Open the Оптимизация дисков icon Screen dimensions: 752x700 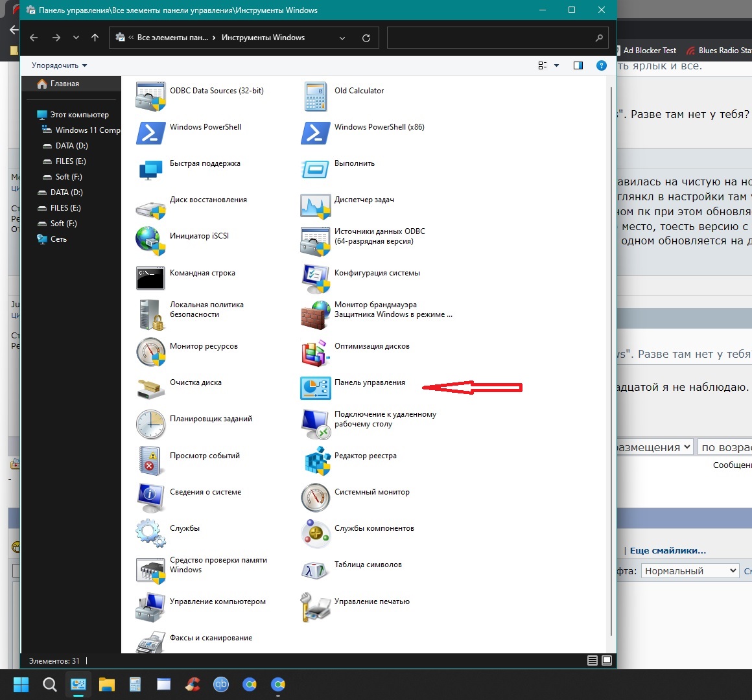tap(315, 353)
